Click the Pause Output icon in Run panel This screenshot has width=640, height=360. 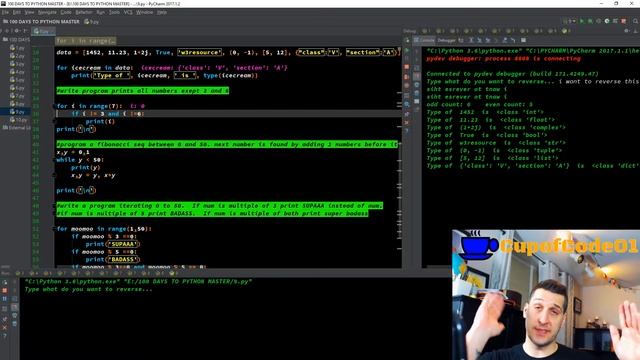point(4,299)
